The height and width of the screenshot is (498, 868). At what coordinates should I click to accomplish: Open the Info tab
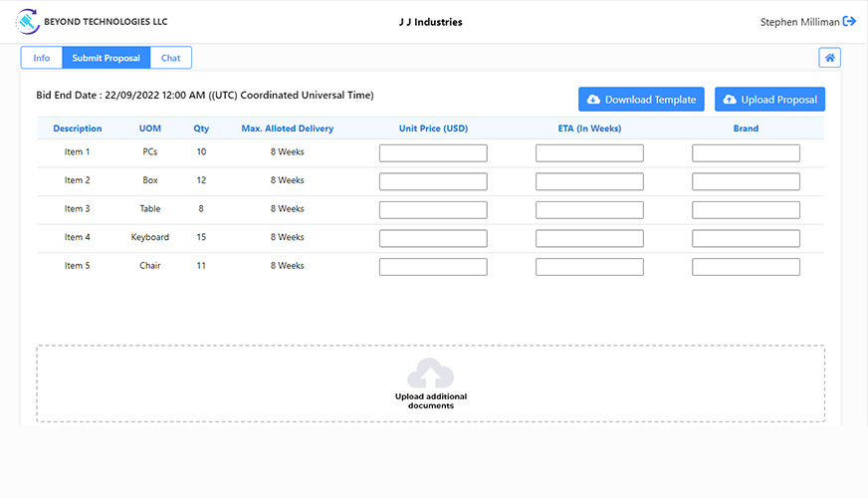tap(42, 58)
